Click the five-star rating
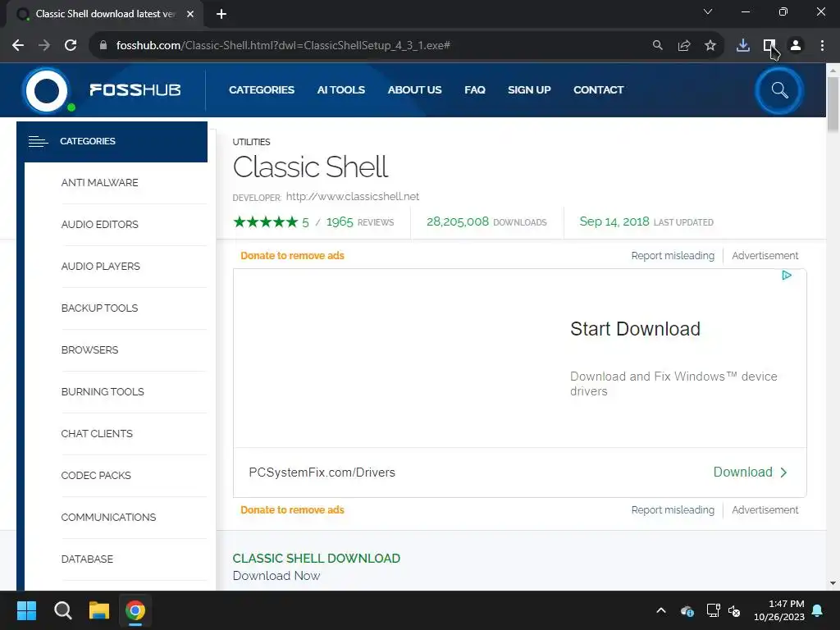This screenshot has height=630, width=840. 266,221
